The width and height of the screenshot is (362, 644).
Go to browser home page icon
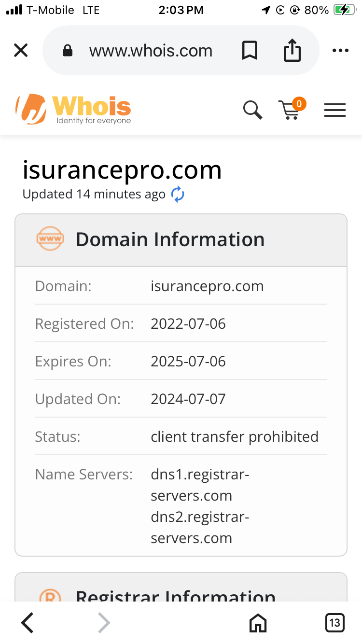(x=258, y=623)
